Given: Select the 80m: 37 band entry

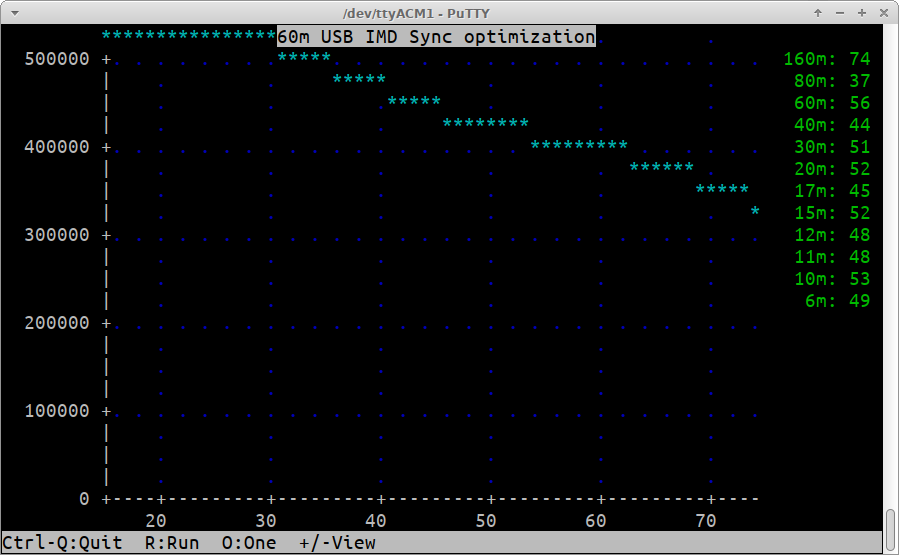Looking at the screenshot, I should pos(832,81).
